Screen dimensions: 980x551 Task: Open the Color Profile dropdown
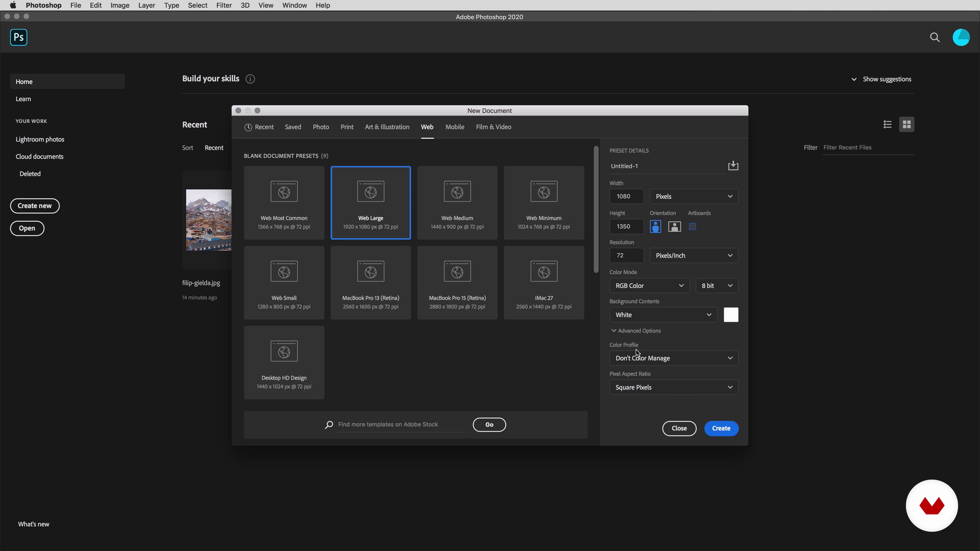point(674,358)
